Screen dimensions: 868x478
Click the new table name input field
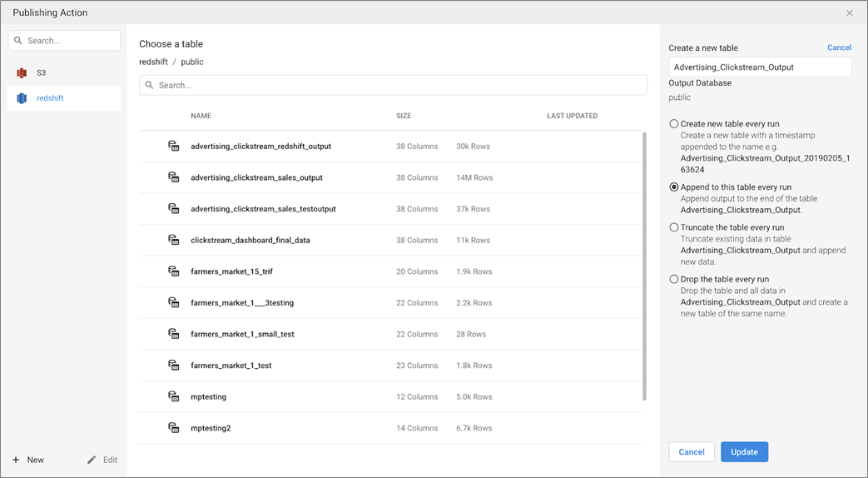(x=760, y=67)
